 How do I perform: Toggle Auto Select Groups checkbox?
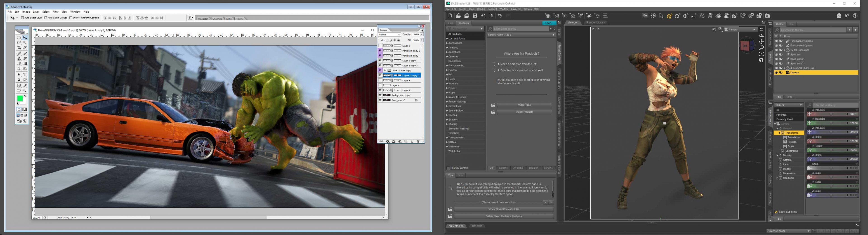pos(46,18)
